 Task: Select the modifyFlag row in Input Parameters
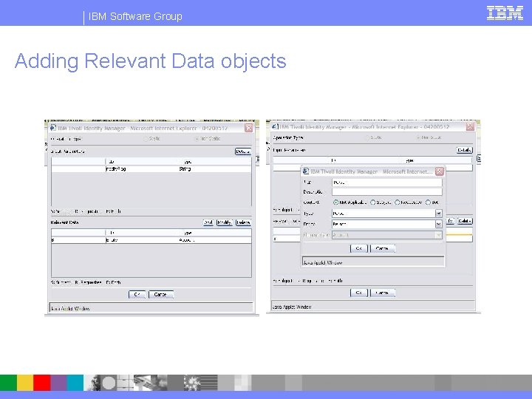tap(151, 168)
